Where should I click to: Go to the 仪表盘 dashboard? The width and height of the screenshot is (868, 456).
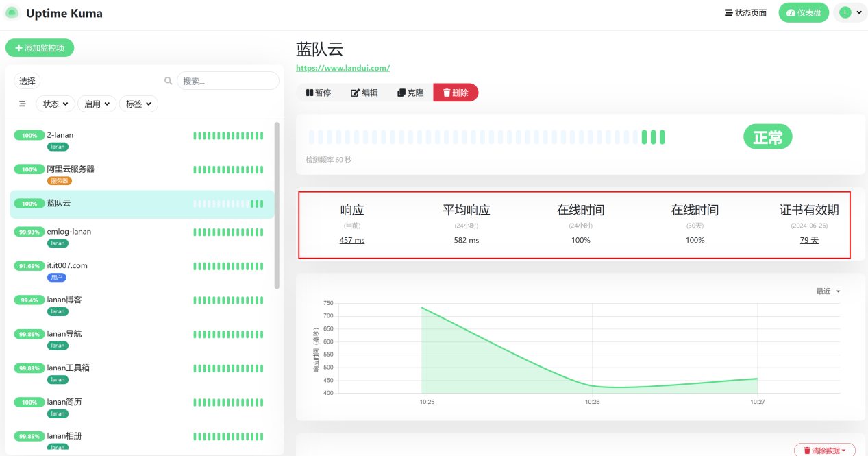pos(804,13)
